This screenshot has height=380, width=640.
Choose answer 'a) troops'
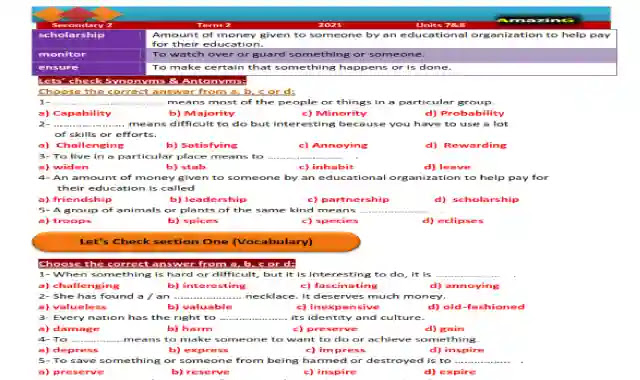tap(64, 221)
